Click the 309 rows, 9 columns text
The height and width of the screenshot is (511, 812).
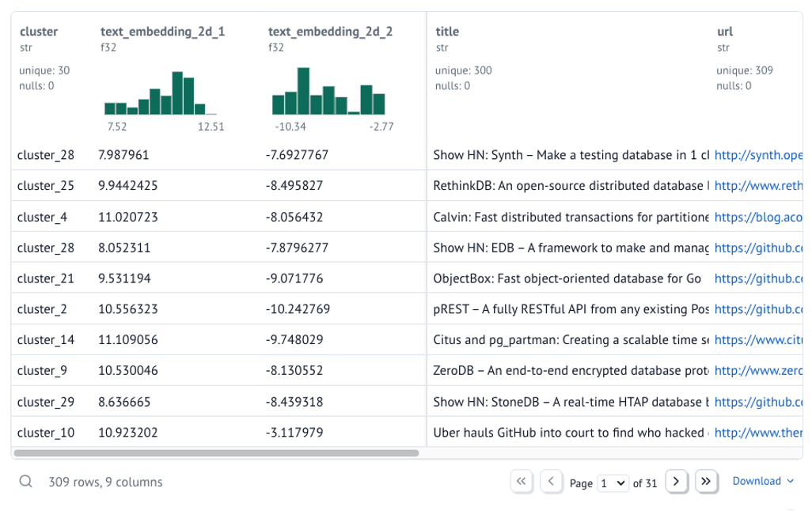105,483
